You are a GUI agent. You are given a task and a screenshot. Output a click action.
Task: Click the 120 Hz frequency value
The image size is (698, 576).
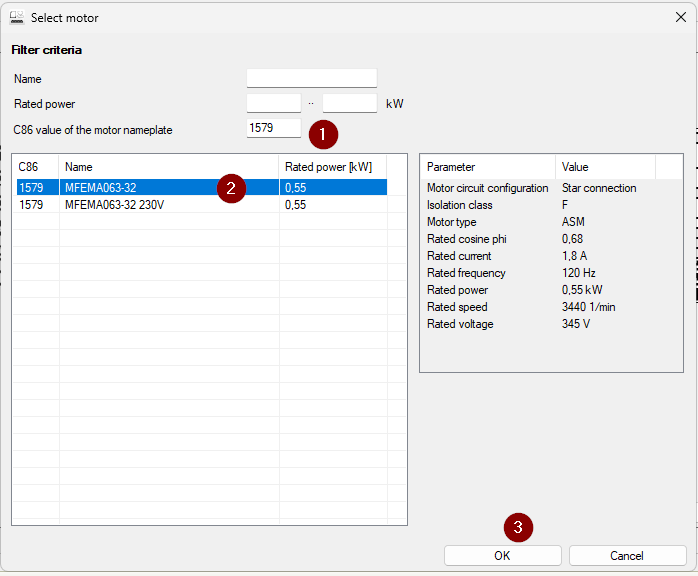pos(578,273)
